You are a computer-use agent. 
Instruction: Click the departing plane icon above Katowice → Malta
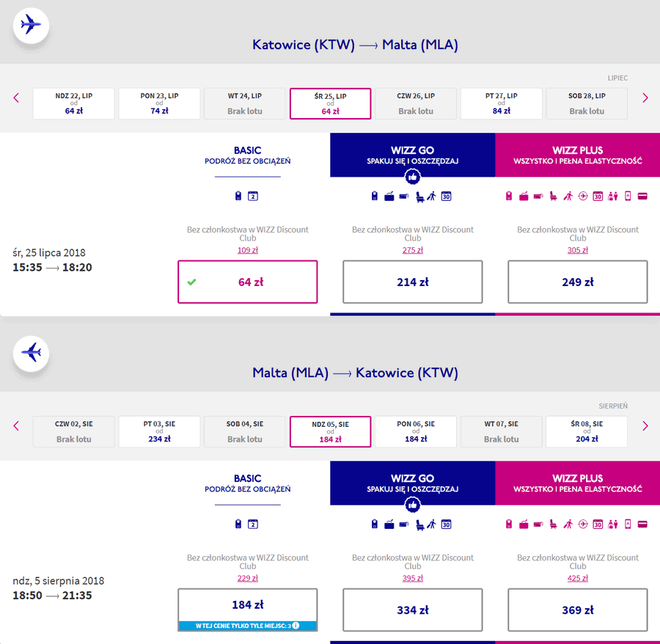31,25
